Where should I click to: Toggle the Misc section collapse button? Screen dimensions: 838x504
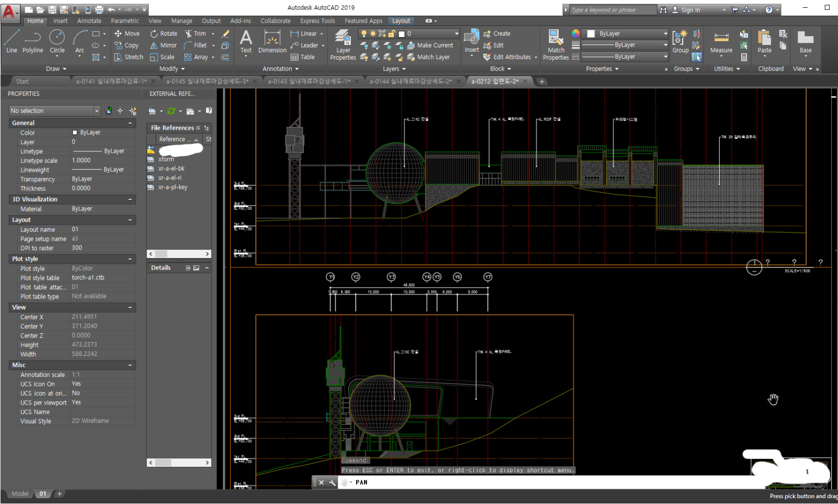130,365
